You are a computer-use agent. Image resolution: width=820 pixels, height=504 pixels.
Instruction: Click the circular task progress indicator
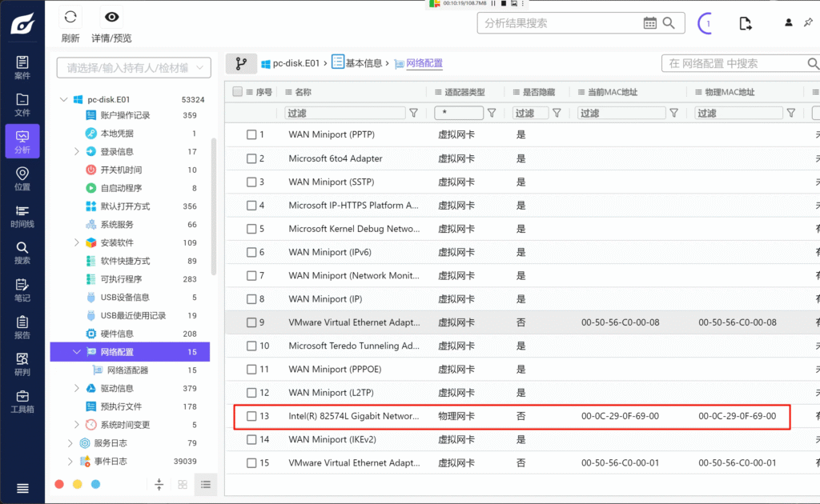point(706,23)
